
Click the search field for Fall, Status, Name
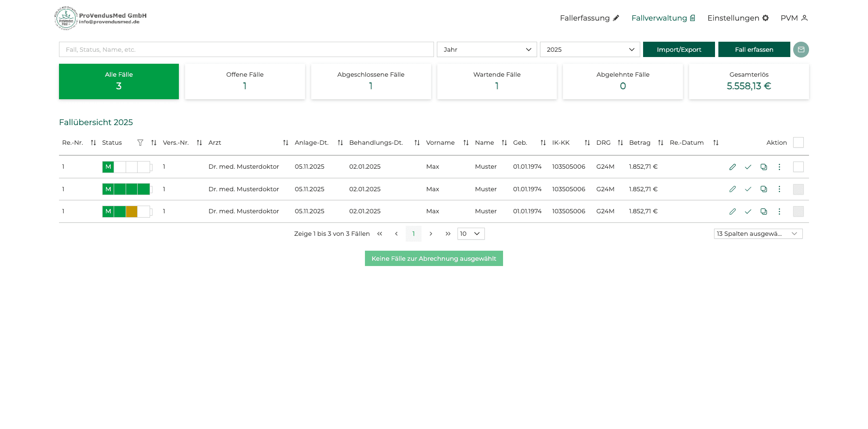(x=246, y=49)
